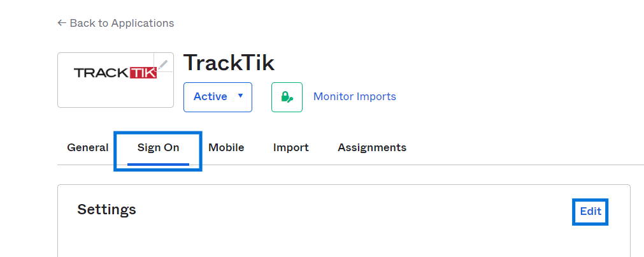Click the pencil icon on the logo box
644x257 pixels.
pos(163,63)
